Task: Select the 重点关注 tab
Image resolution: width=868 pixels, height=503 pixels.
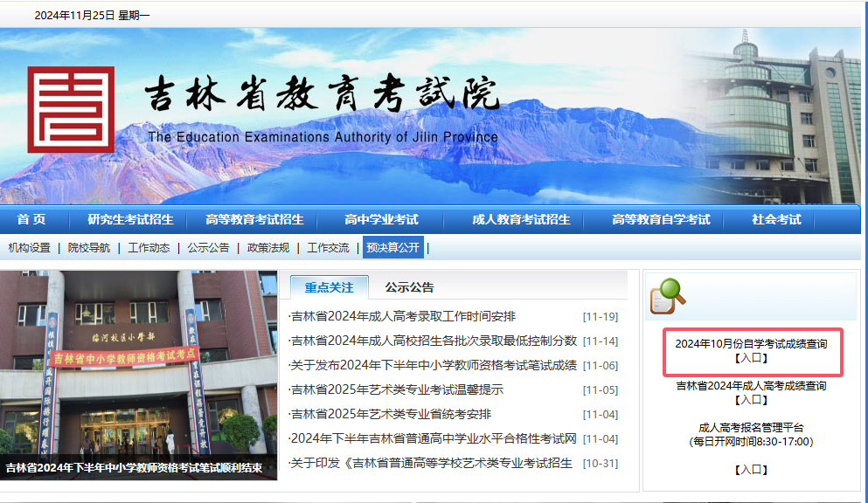Action: pos(329,287)
